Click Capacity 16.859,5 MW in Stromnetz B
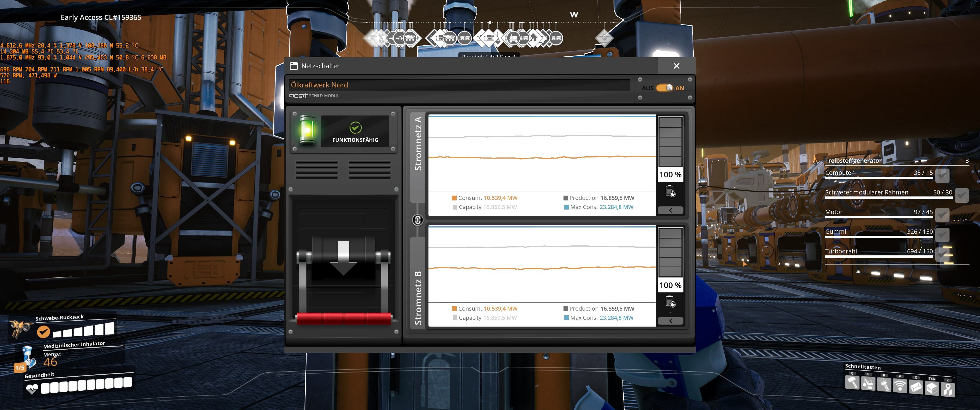980x410 pixels. point(485,317)
